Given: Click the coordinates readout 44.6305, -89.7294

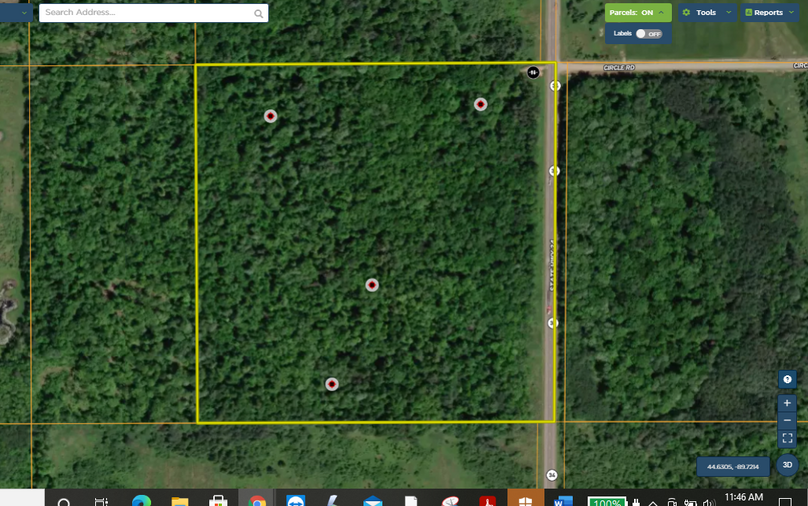Looking at the screenshot, I should tap(733, 466).
